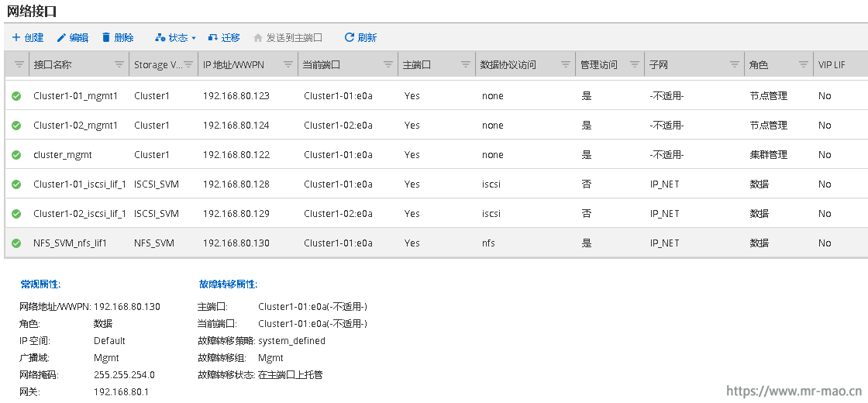
Task: Click the 删除 trash icon
Action: click(106, 38)
